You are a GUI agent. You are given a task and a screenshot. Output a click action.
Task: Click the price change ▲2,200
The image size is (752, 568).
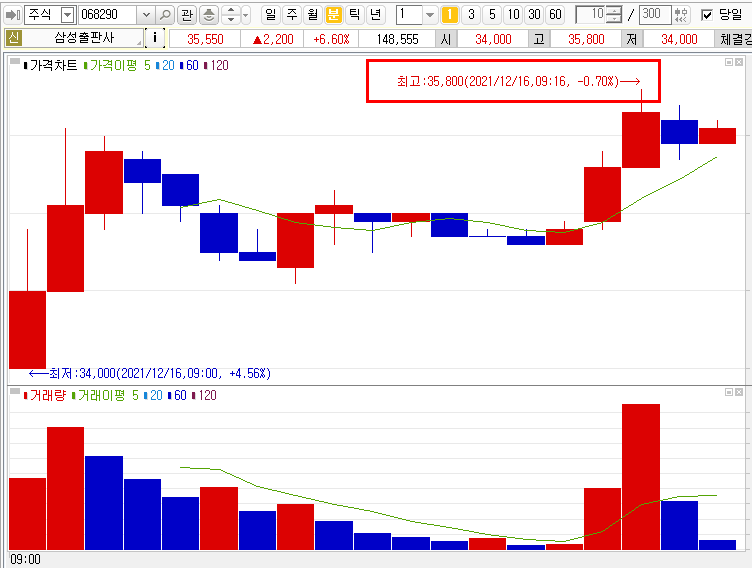click(273, 39)
